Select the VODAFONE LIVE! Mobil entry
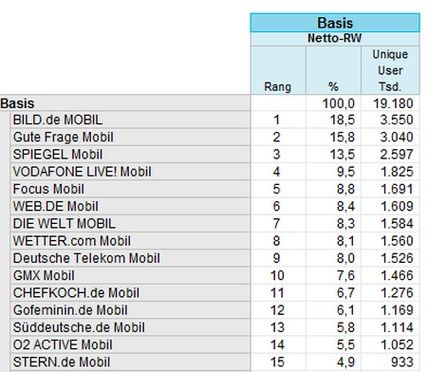Viewport: 446px width, 372px height. click(x=130, y=172)
